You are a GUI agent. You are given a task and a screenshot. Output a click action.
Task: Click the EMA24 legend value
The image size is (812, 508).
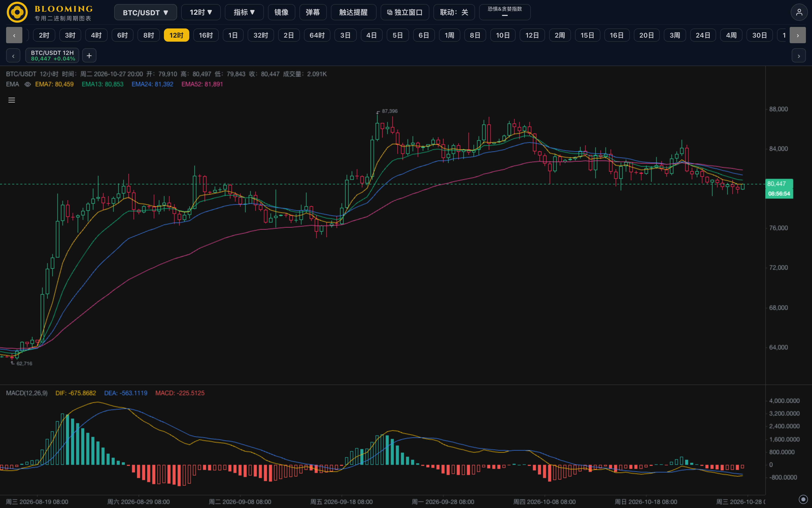pos(152,84)
